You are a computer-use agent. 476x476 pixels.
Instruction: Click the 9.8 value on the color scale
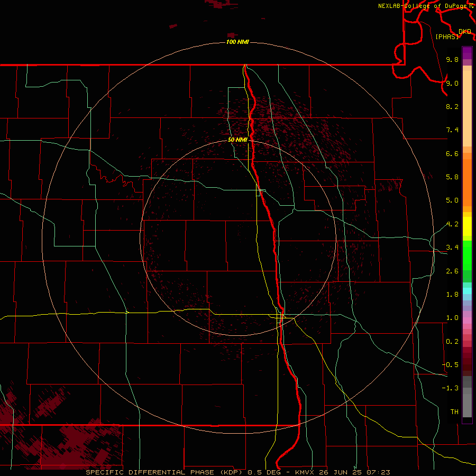point(452,59)
